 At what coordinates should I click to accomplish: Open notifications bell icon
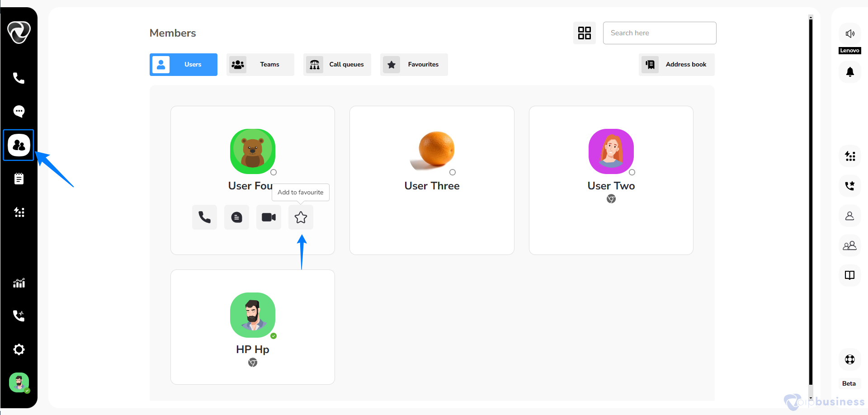click(850, 72)
